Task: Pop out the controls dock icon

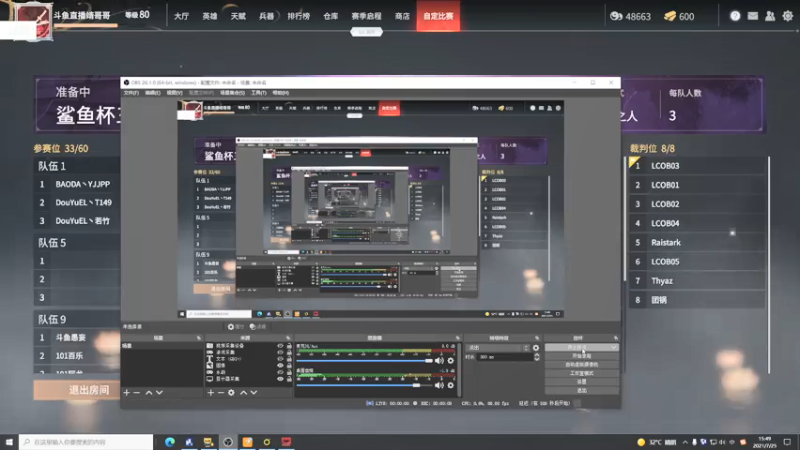Action: 616,338
